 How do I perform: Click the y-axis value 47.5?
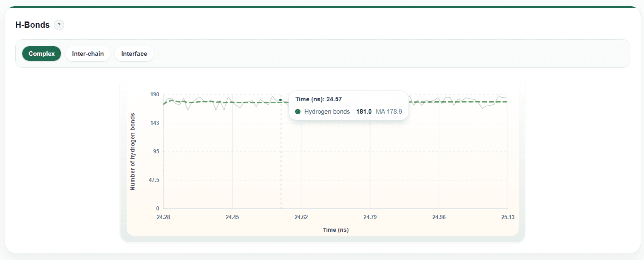click(153, 180)
